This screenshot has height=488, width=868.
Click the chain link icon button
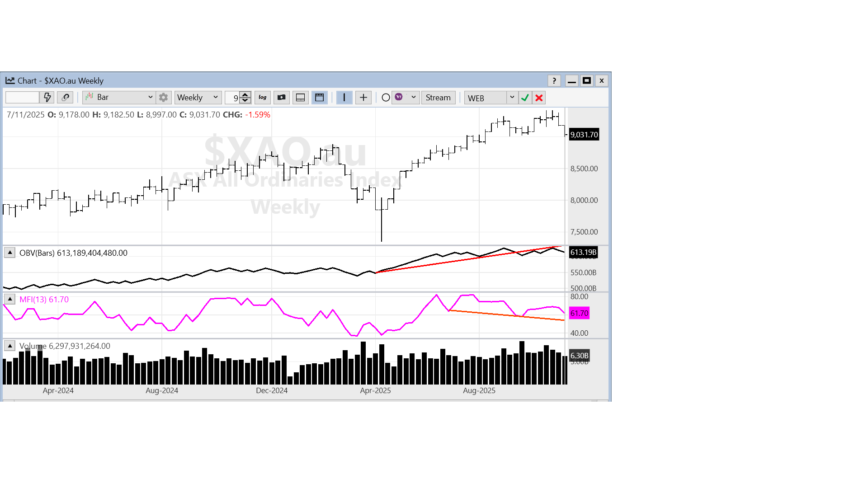[x=66, y=98]
